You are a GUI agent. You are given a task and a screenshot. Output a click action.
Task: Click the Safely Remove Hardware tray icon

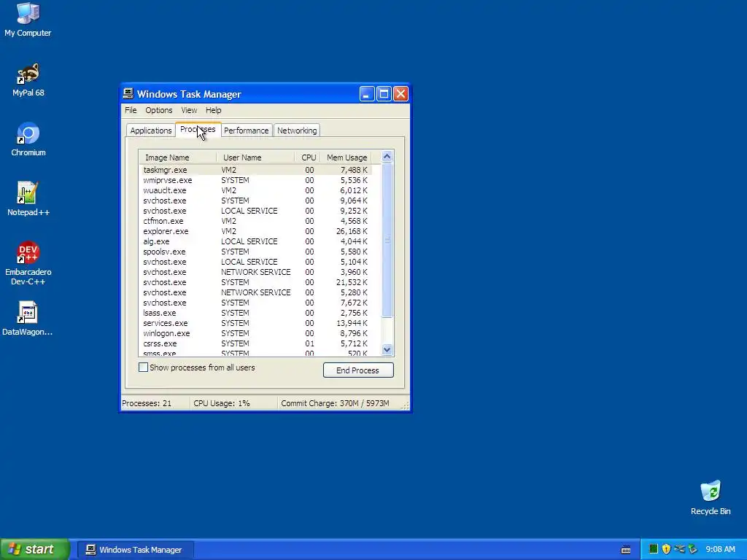693,549
